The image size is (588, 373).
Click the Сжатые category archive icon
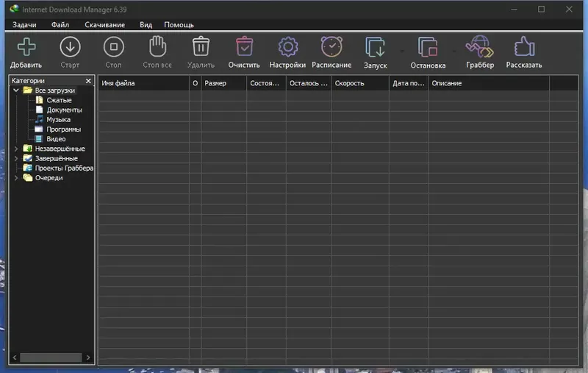coord(39,100)
